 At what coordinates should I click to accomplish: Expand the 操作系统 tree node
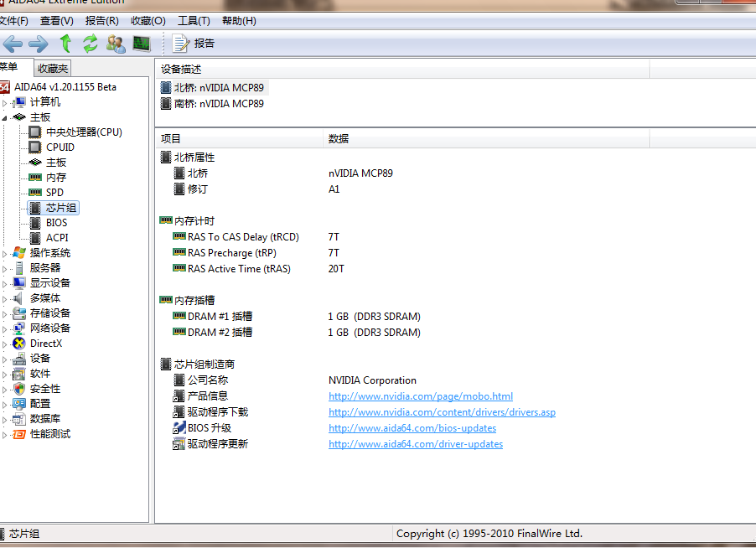[5, 254]
